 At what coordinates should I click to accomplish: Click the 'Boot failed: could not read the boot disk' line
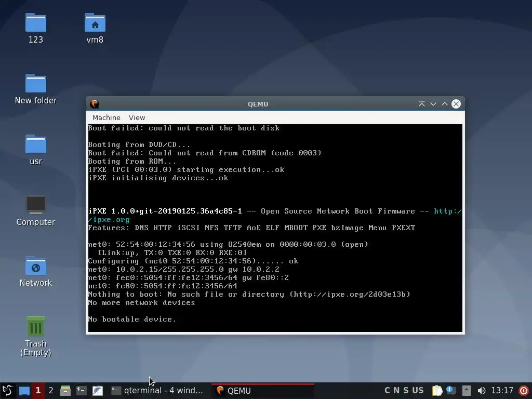click(184, 128)
